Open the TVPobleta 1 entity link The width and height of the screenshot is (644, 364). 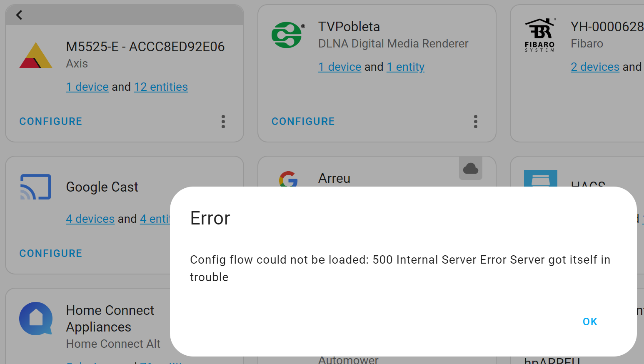pyautogui.click(x=405, y=67)
